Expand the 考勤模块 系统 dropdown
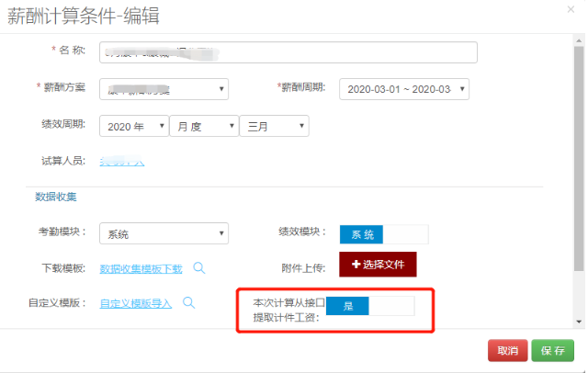Viewport: 588px width, 373px height. pyautogui.click(x=164, y=234)
